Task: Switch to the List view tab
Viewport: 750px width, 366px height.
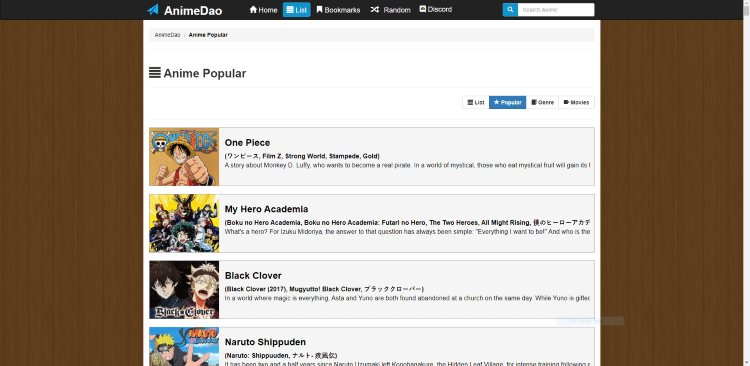Action: (x=476, y=102)
